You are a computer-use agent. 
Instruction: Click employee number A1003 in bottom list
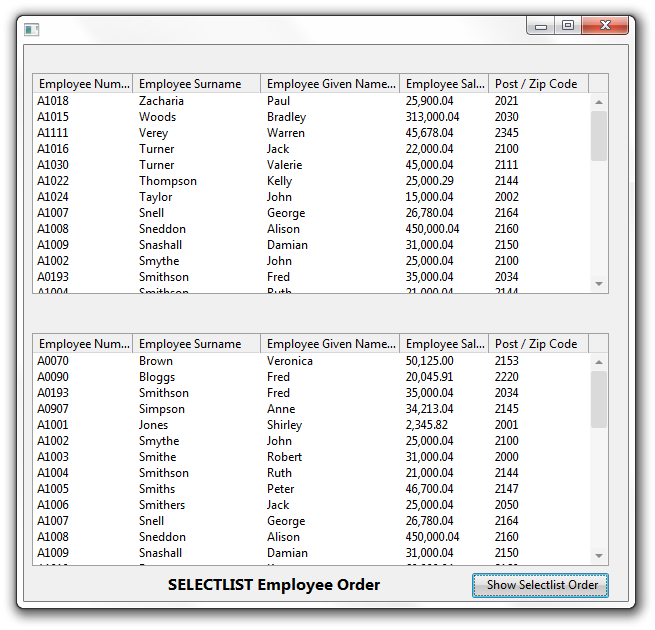(53, 457)
